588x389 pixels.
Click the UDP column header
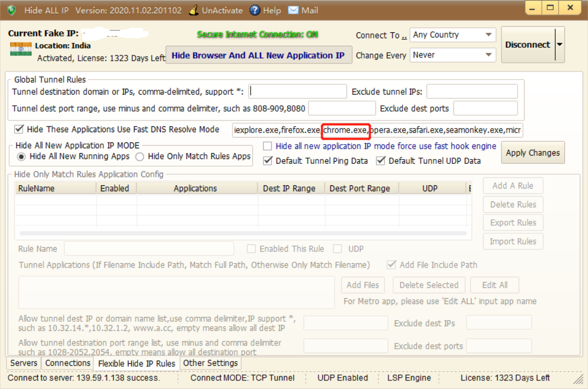(432, 189)
